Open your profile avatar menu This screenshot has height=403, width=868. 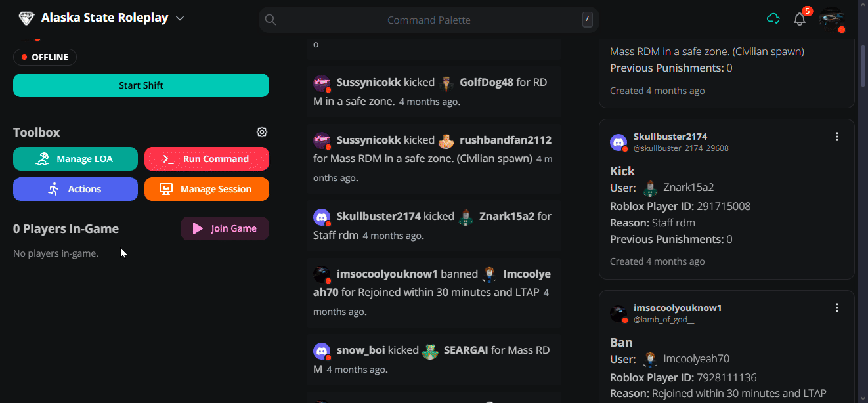[x=831, y=19]
